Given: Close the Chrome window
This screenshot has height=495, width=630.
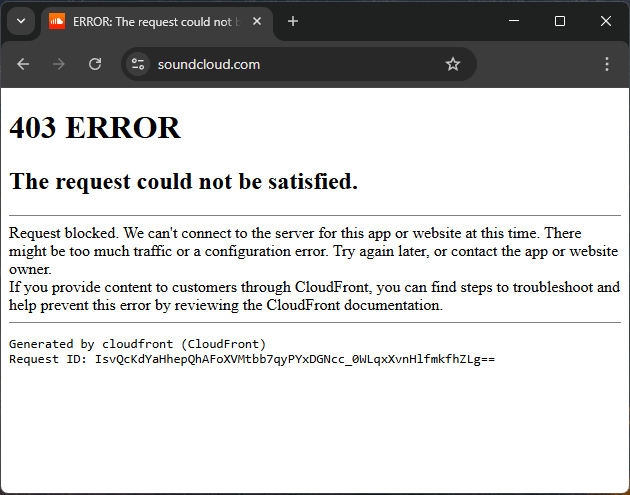Looking at the screenshot, I should coord(606,21).
